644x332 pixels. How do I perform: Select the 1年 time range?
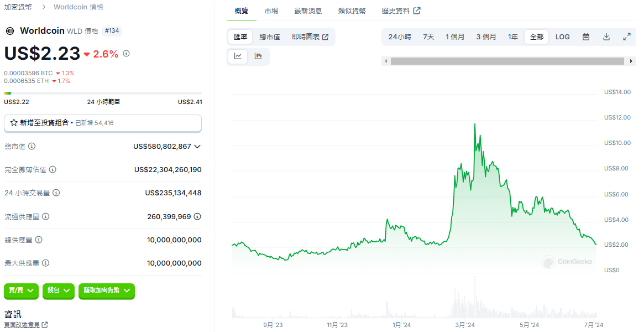click(x=512, y=36)
